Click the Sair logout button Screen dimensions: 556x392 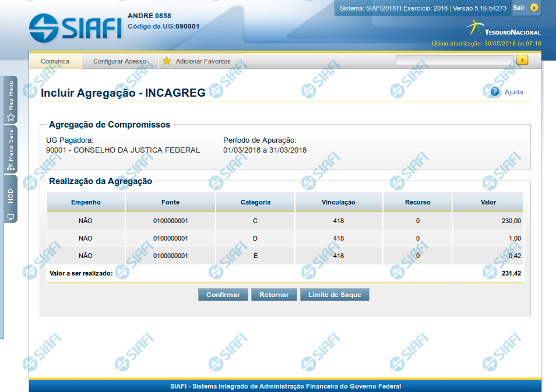(x=519, y=8)
